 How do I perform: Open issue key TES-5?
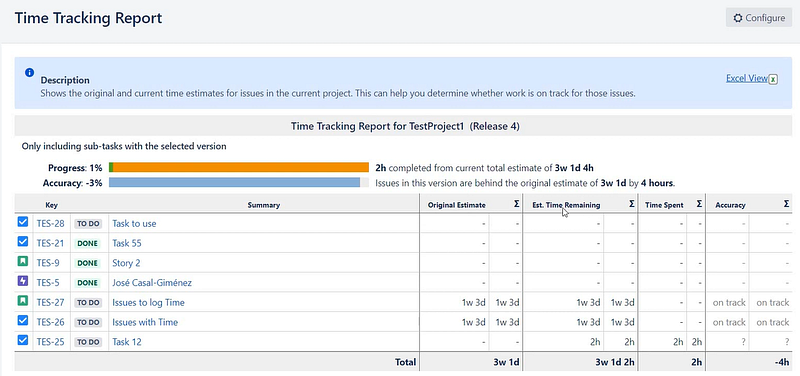(x=48, y=283)
